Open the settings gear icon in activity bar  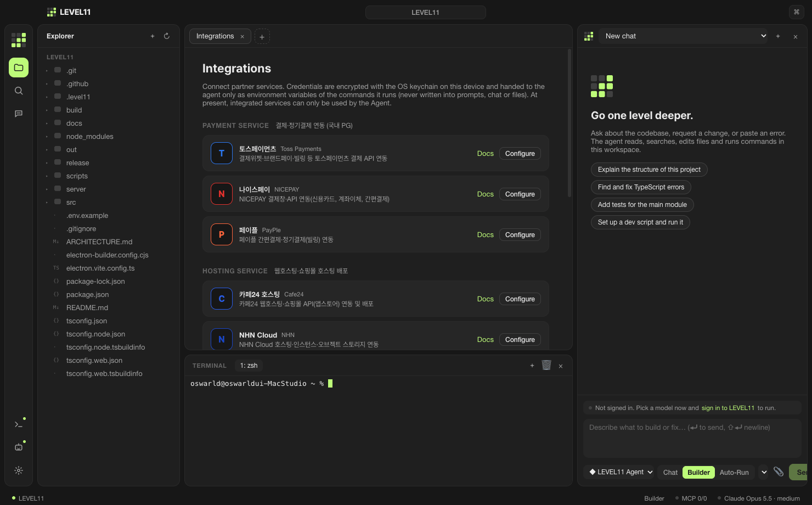pyautogui.click(x=19, y=470)
